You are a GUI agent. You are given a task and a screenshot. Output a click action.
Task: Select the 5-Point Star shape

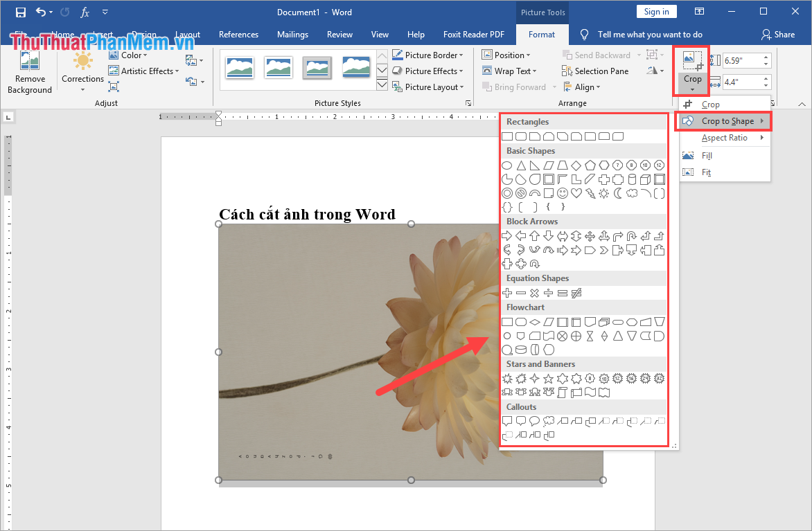coord(549,379)
